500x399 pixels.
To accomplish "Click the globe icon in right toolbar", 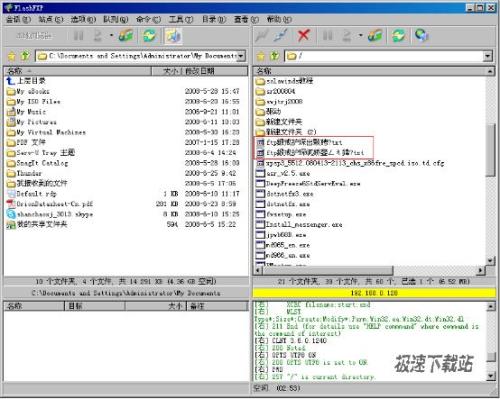I will [422, 35].
